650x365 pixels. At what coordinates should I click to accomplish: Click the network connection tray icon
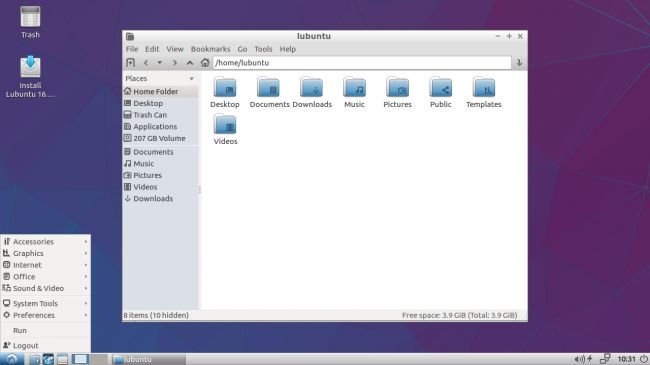[605, 358]
